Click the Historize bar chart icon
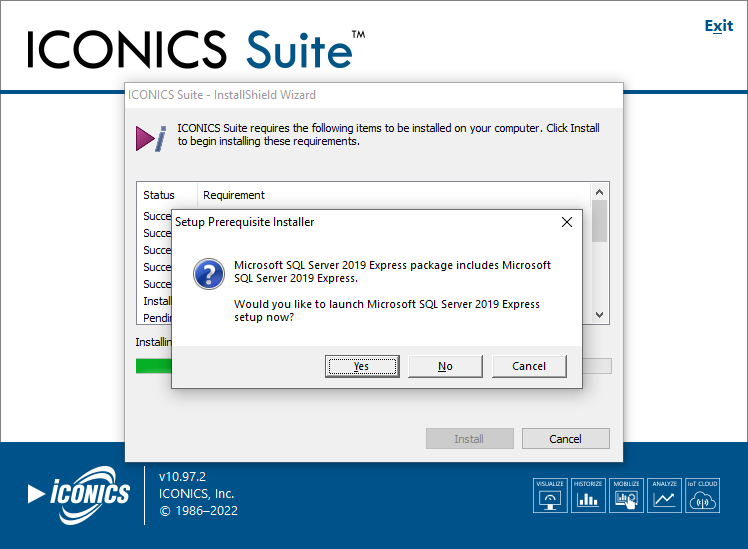The height and width of the screenshot is (549, 748). [588, 495]
